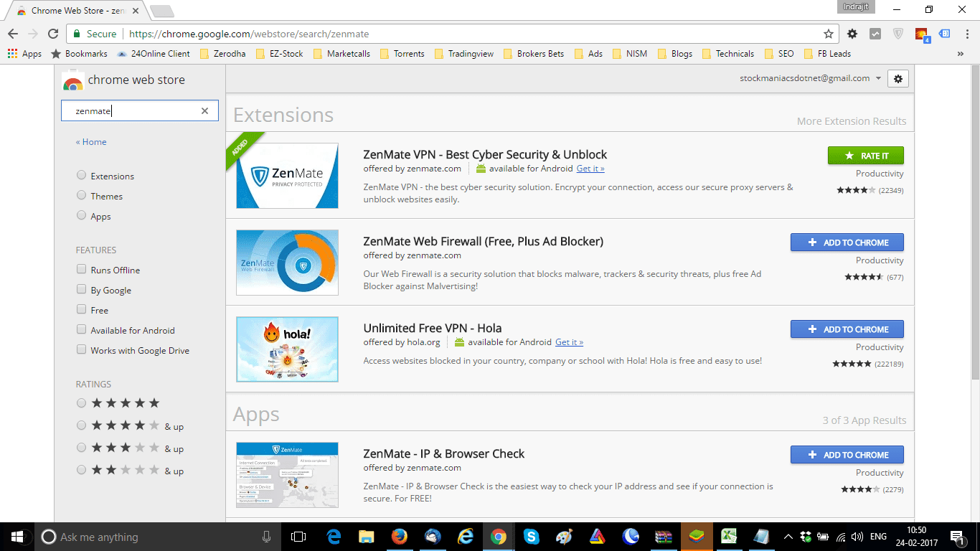Open the Apps shortcut in bookmarks bar
The width and height of the screenshot is (980, 551).
(25, 54)
